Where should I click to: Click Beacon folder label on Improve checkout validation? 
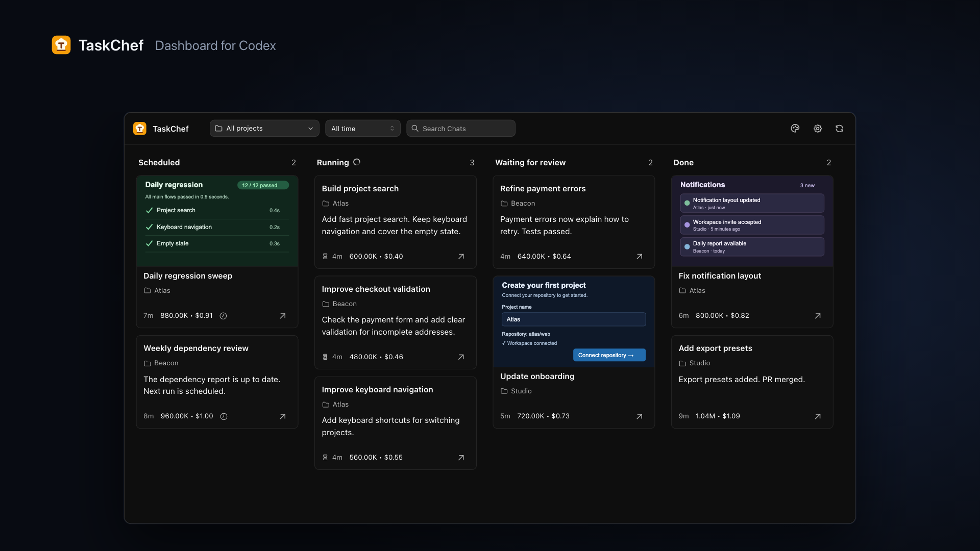coord(339,304)
